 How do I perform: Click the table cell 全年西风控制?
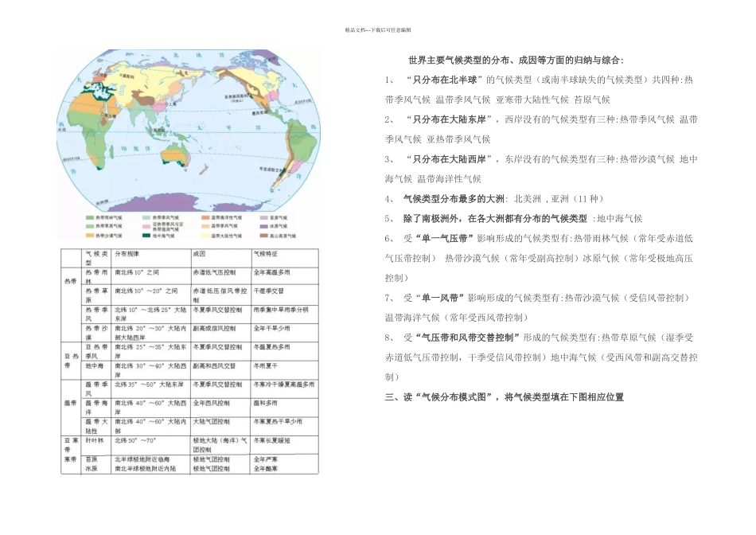[x=212, y=404]
